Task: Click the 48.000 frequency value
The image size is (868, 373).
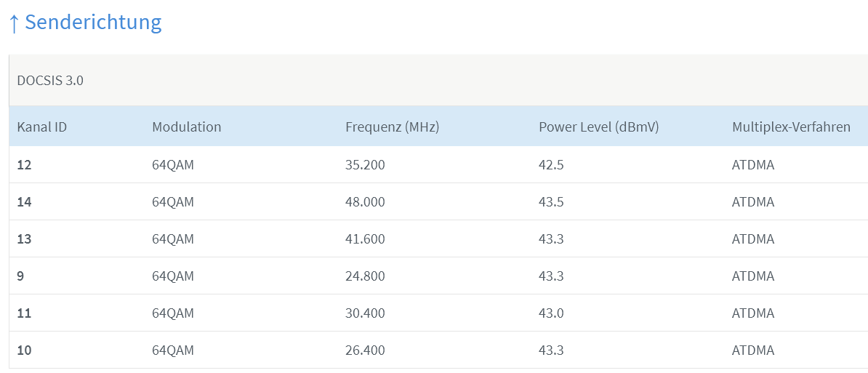Action: pyautogui.click(x=365, y=202)
